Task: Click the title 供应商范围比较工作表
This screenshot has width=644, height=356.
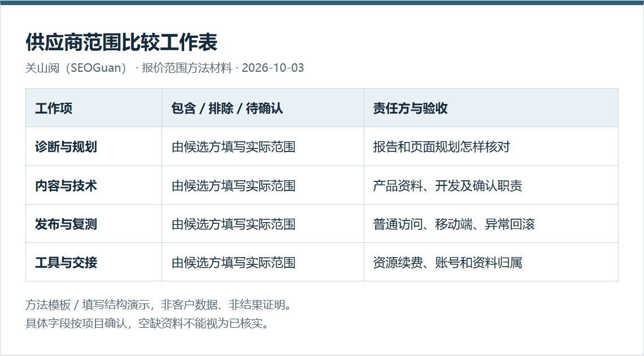Action: [x=121, y=42]
